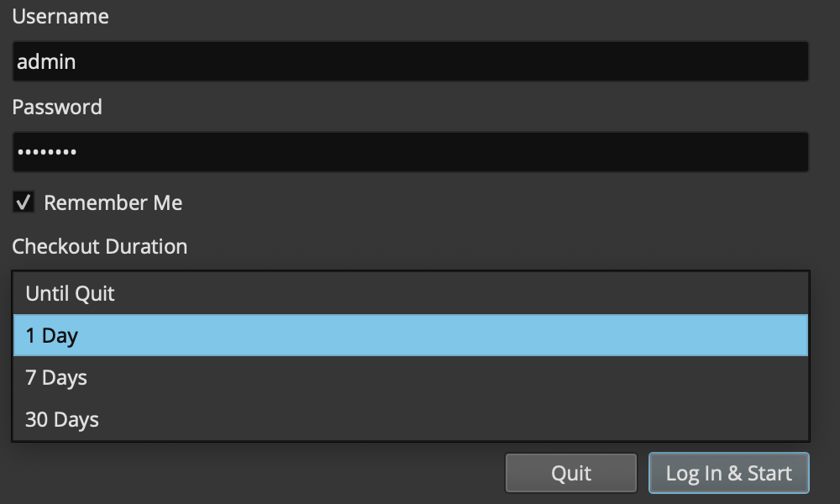
Task: Click the Remember Me label text
Action: (x=113, y=202)
